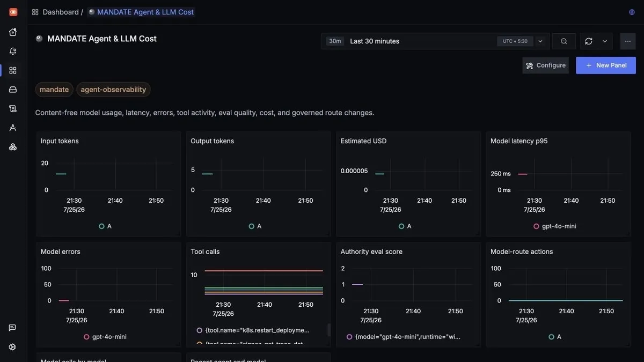
Task: Click the Configure button
Action: (546, 65)
